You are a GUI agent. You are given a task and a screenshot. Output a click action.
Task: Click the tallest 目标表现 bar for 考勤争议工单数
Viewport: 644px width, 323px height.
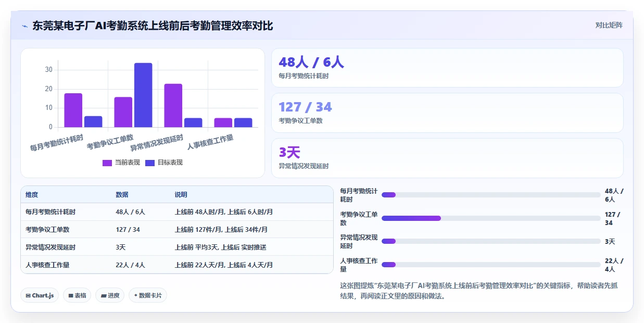[x=143, y=95]
